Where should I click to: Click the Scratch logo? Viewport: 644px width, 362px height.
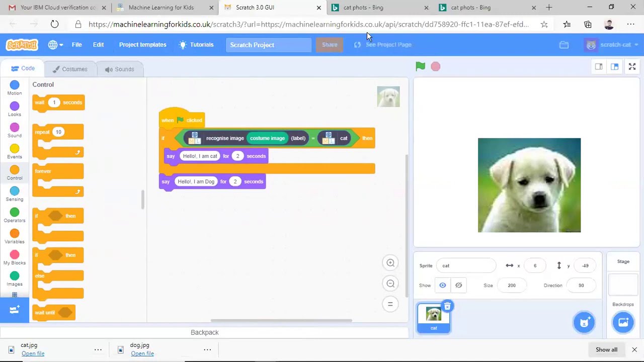click(x=22, y=45)
